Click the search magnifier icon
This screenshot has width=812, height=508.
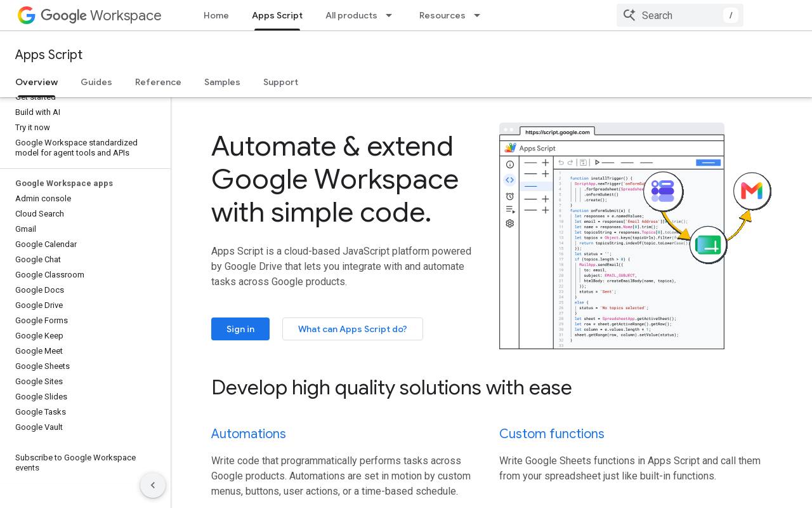629,15
